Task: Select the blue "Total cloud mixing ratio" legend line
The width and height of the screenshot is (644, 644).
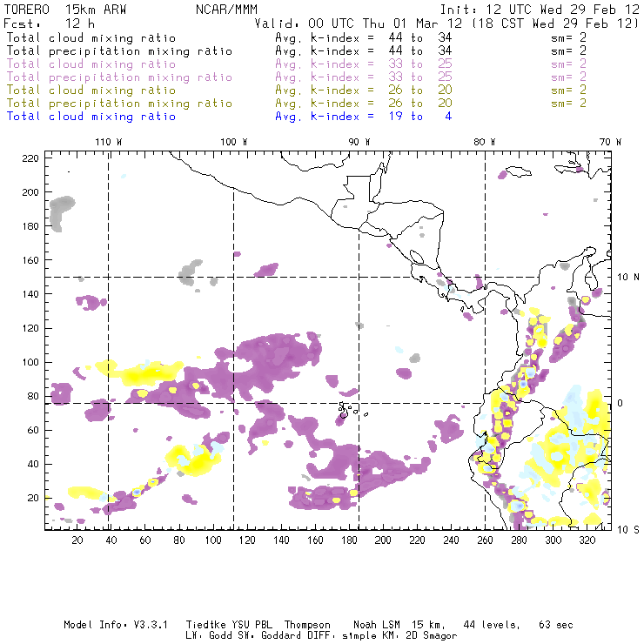Action: 91,117
